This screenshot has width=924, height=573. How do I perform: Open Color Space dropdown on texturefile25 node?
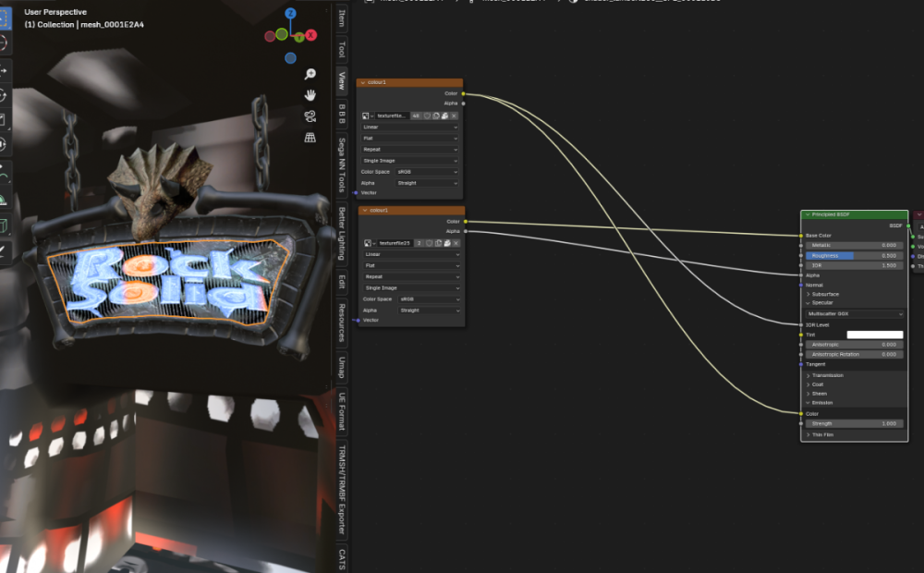[x=430, y=299]
